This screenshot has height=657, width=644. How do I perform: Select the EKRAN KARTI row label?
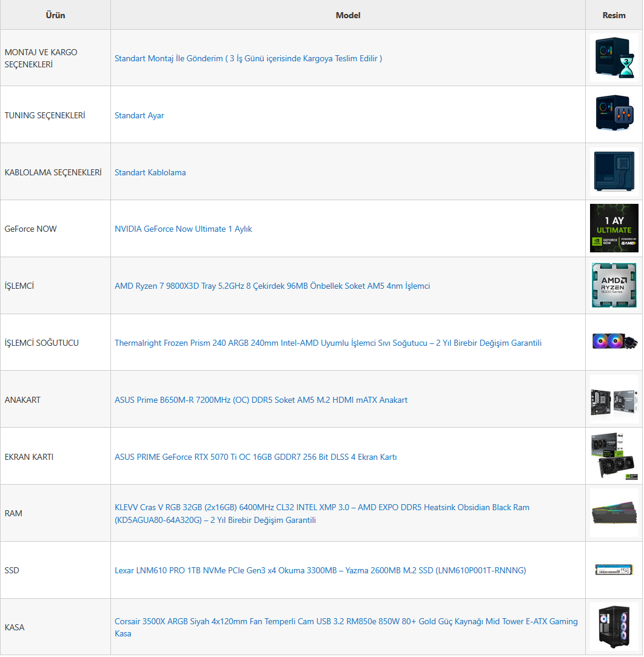tap(29, 457)
